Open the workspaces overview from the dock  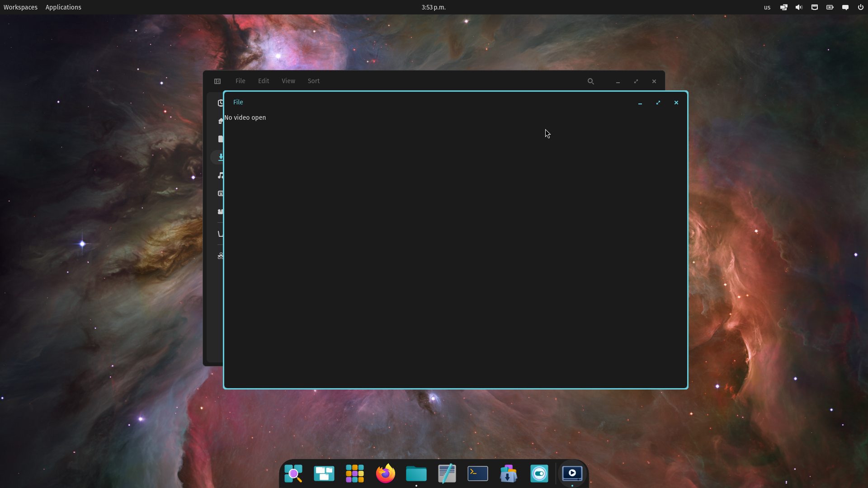click(324, 474)
